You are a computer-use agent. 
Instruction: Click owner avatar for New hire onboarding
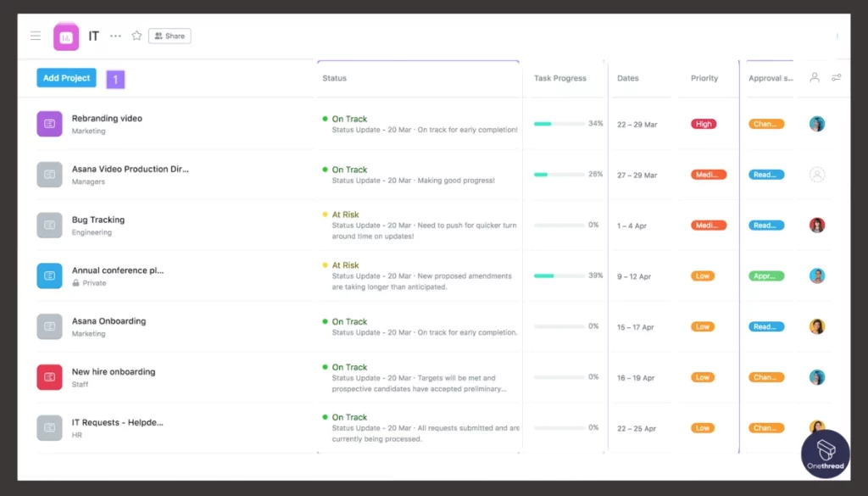[817, 377]
